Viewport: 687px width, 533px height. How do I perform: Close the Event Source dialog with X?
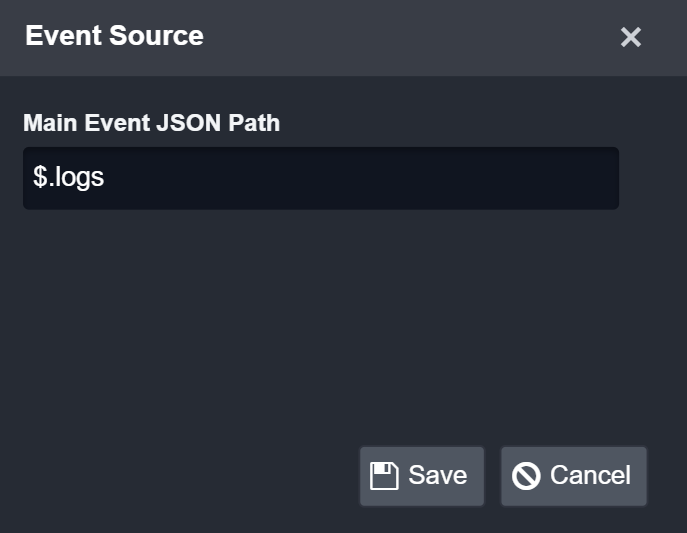[630, 38]
